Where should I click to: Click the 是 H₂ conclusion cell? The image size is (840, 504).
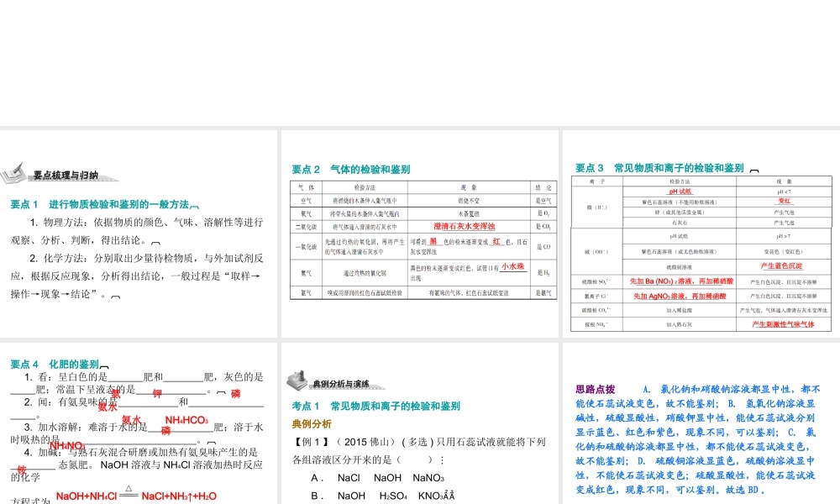543,273
